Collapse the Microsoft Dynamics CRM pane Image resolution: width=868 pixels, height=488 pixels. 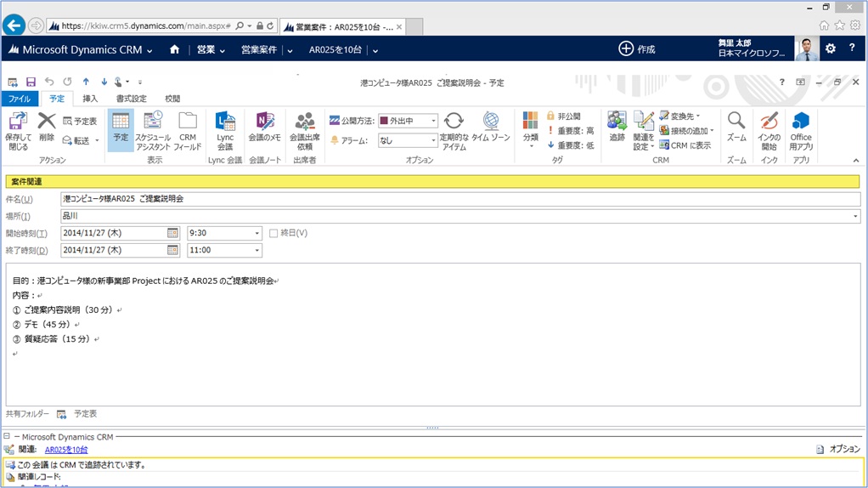(x=7, y=436)
